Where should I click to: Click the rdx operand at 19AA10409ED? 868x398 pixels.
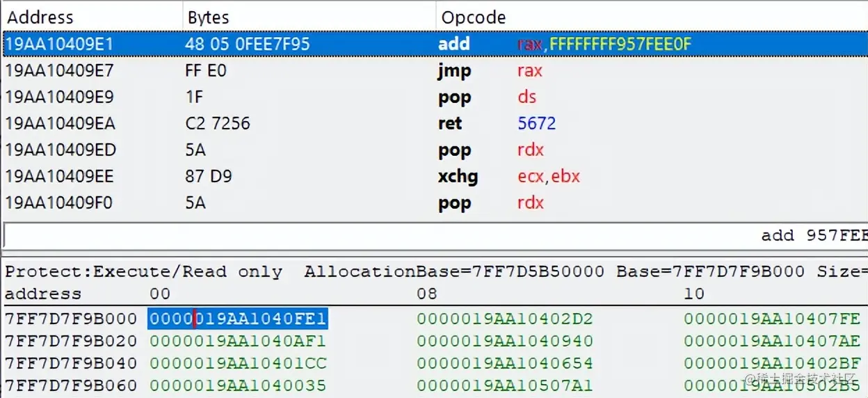[531, 150]
